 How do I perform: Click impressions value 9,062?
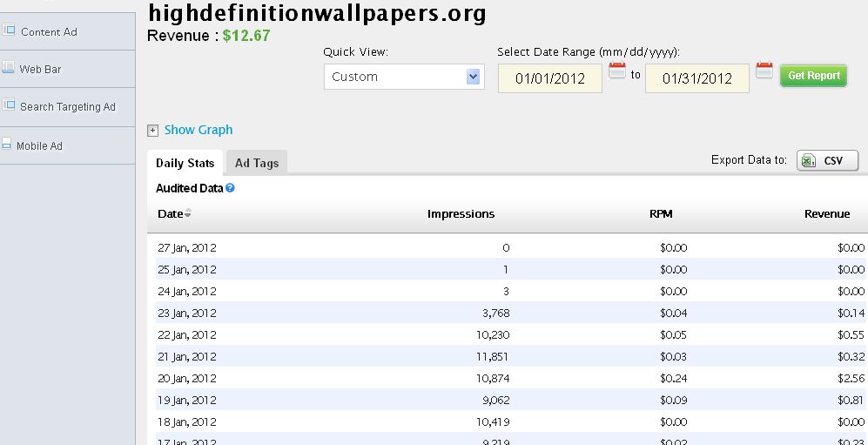496,401
